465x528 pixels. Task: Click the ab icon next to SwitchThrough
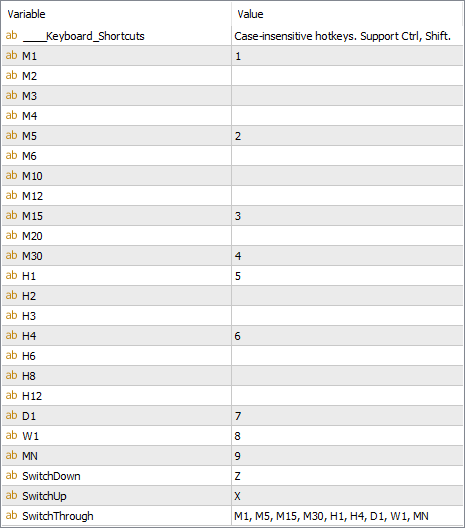(x=11, y=516)
